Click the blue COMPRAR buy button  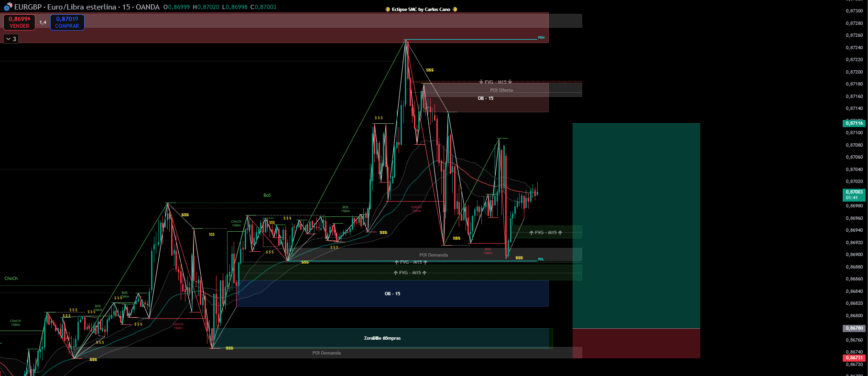pos(67,22)
